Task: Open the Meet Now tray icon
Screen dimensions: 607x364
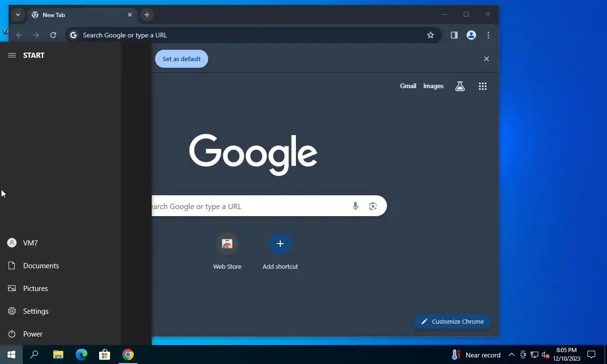Action: click(523, 355)
